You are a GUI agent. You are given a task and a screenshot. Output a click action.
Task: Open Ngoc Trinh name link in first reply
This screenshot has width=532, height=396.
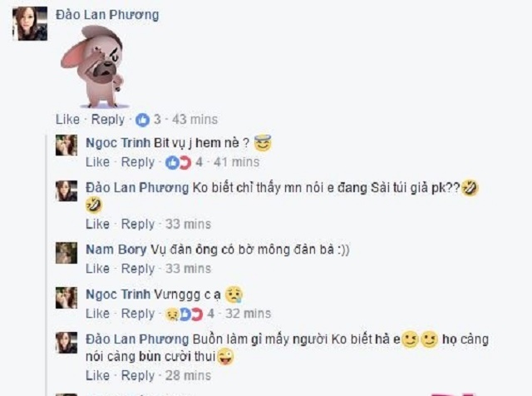(118, 143)
